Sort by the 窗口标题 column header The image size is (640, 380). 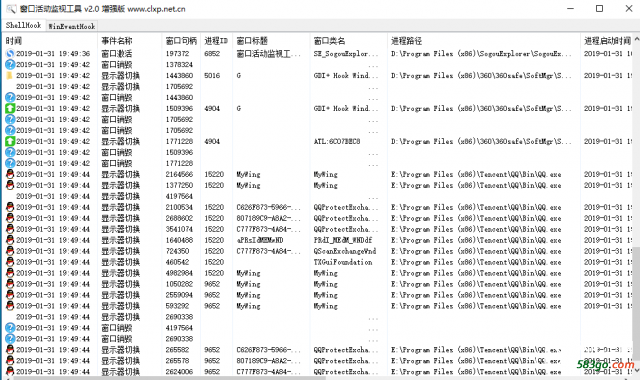(271, 41)
